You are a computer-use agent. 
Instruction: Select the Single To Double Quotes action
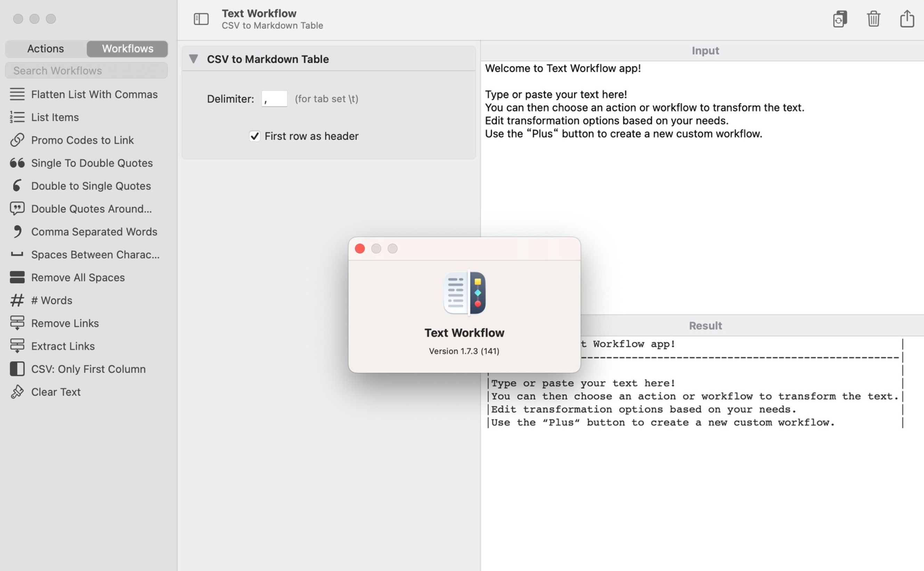(x=92, y=163)
